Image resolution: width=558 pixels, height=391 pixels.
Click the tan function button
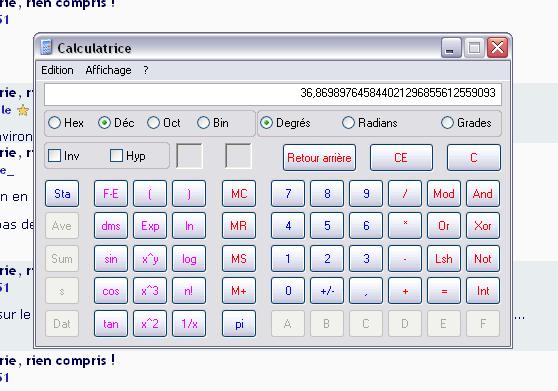[111, 323]
